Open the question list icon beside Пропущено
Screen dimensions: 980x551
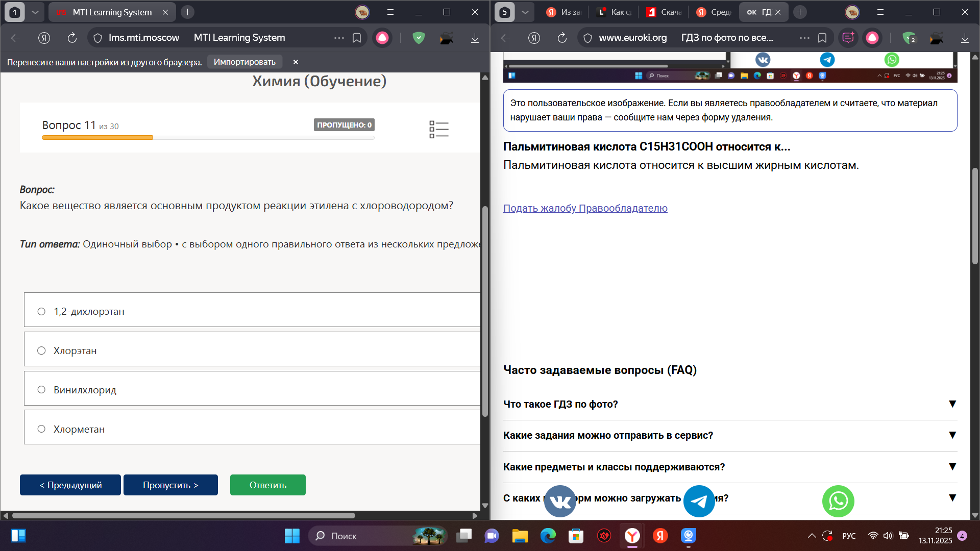tap(439, 130)
